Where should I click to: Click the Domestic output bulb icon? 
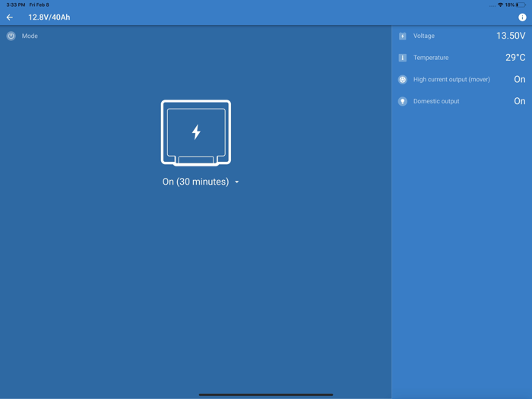point(402,101)
